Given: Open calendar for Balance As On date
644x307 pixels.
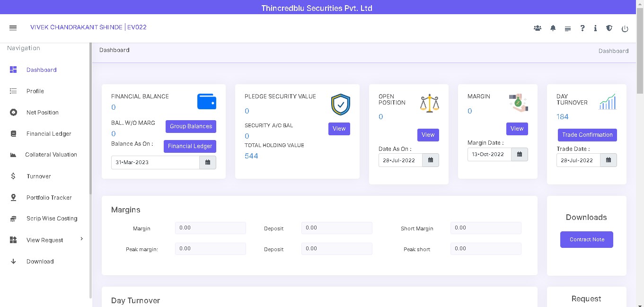Looking at the screenshot, I should 208,162.
